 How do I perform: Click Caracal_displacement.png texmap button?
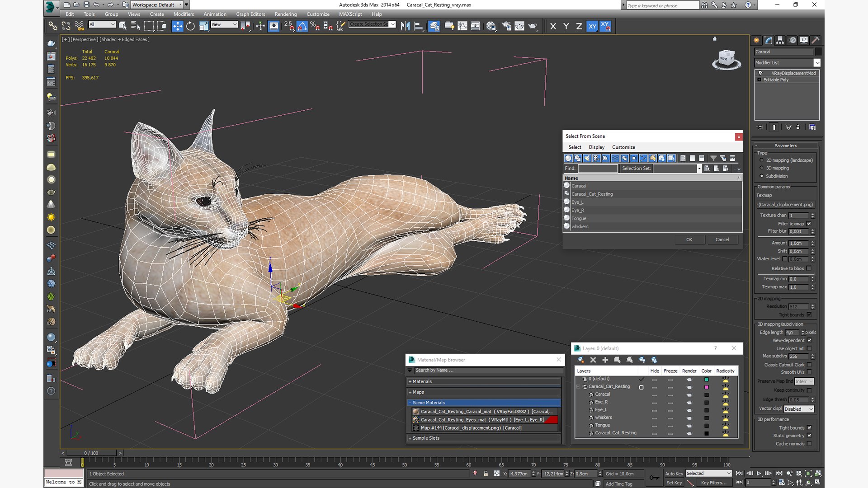(x=786, y=205)
